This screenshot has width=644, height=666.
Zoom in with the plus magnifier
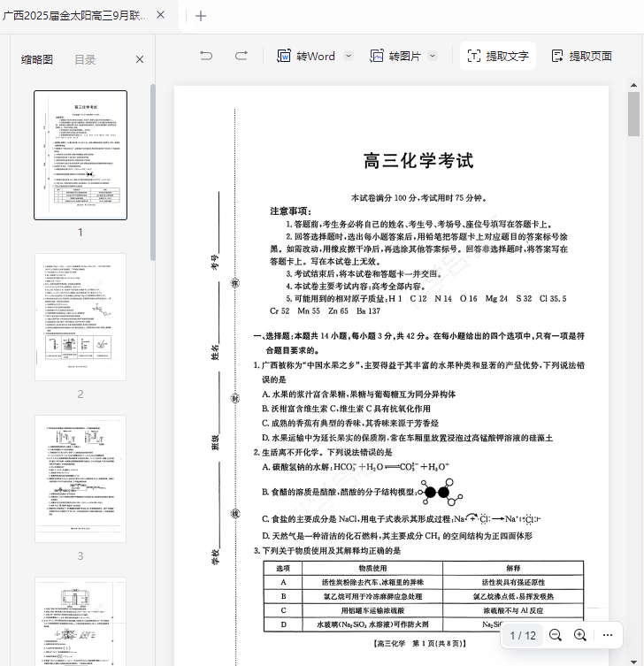point(580,635)
